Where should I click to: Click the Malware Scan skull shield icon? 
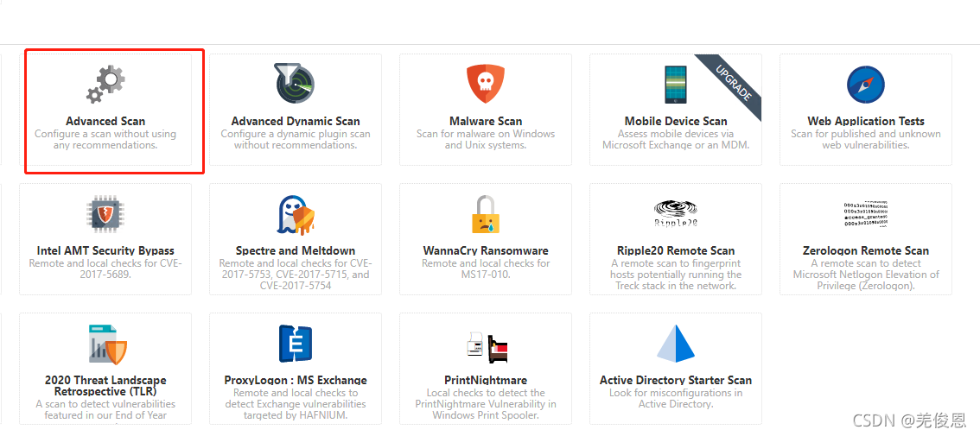pos(485,85)
